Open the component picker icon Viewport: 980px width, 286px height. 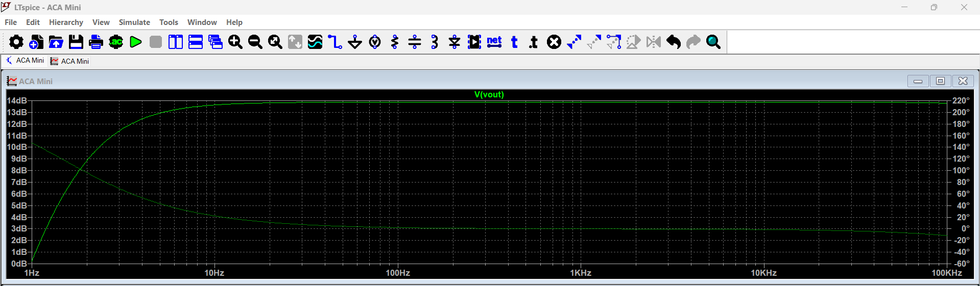pos(474,42)
